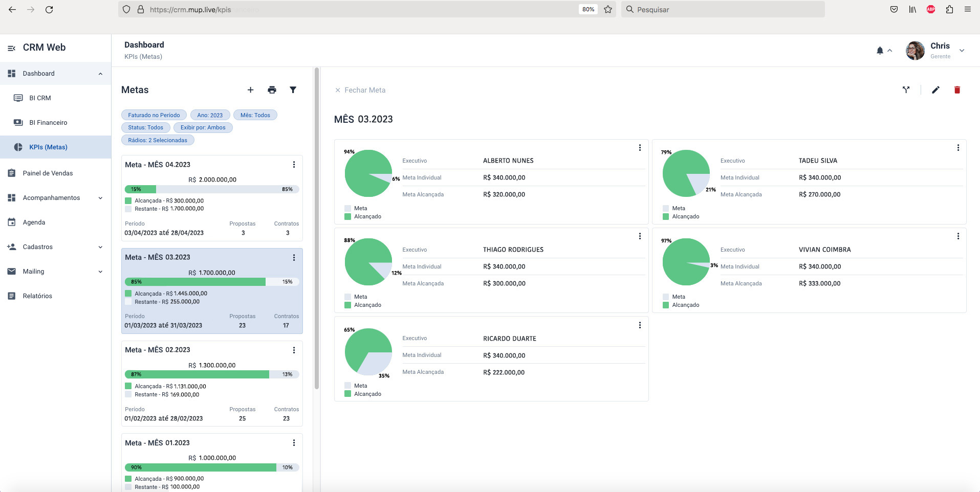
Task: Open options for Meta - MÊS 03.2023
Action: [x=294, y=257]
